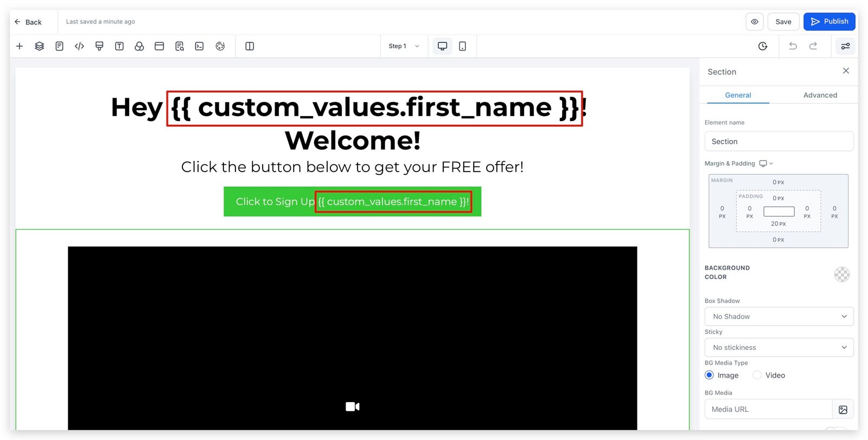Click the plus icon to add element
This screenshot has height=440, width=868.
coord(20,46)
